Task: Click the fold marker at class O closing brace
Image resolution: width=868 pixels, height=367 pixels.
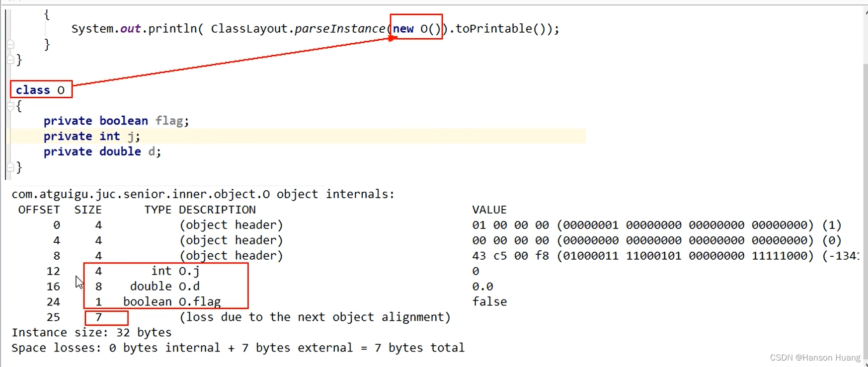Action: pos(10,167)
